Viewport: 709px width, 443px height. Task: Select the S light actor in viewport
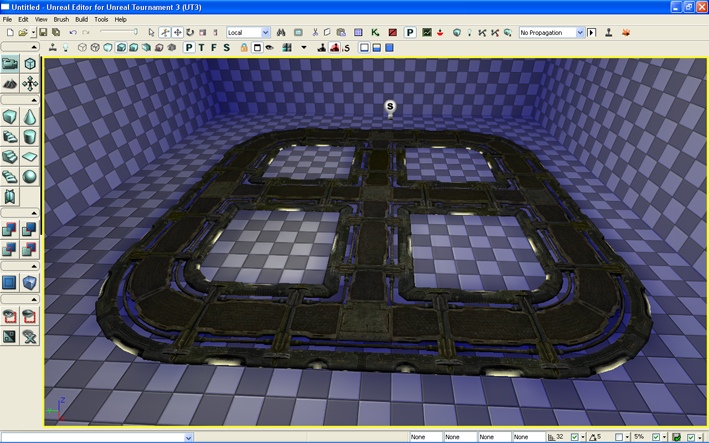(390, 108)
